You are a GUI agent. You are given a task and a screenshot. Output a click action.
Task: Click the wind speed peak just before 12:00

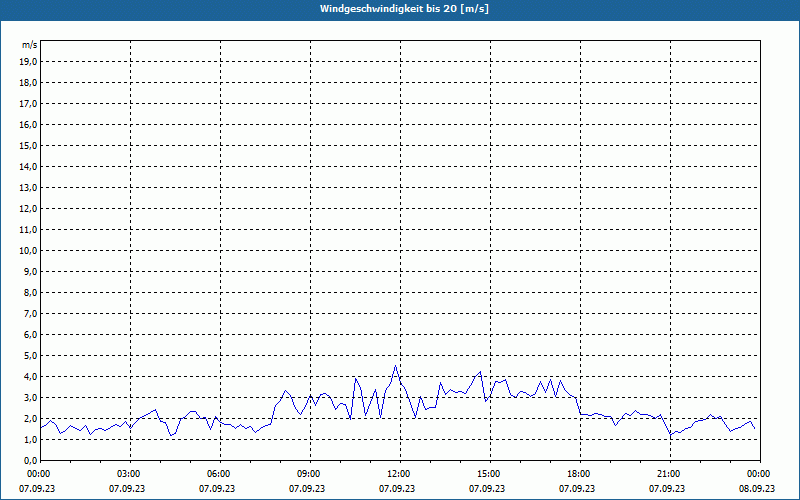coord(395,366)
